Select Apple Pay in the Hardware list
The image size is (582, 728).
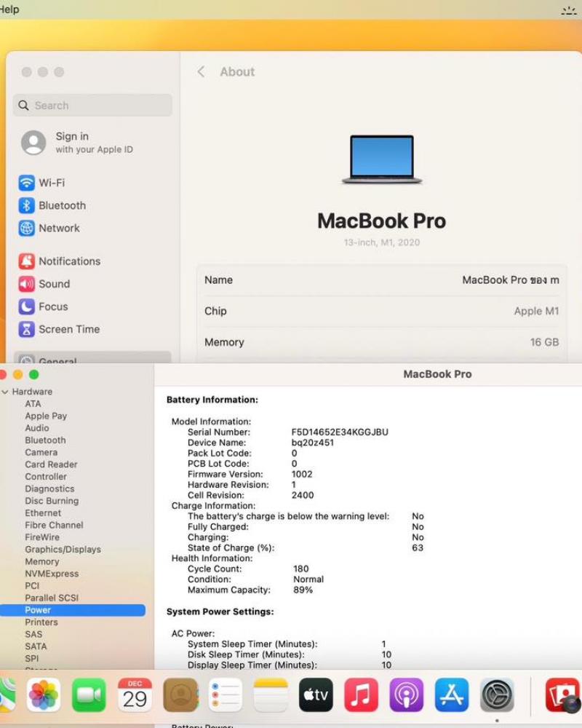pos(46,416)
